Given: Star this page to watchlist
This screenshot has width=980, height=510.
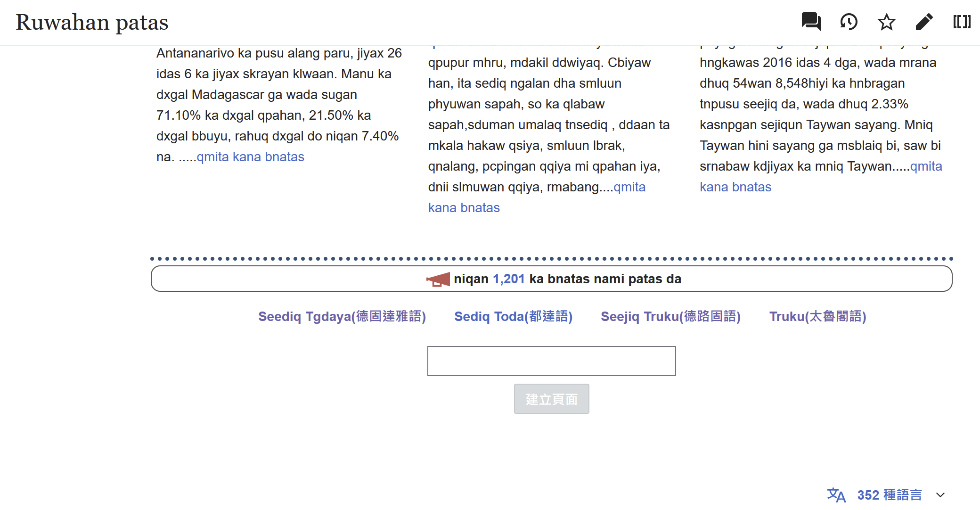Looking at the screenshot, I should pos(886,22).
